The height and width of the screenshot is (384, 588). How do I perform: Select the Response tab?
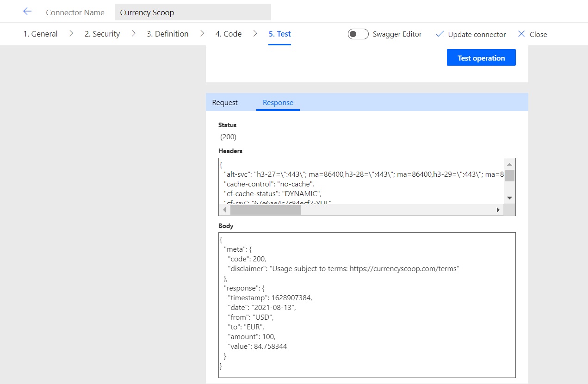[278, 102]
